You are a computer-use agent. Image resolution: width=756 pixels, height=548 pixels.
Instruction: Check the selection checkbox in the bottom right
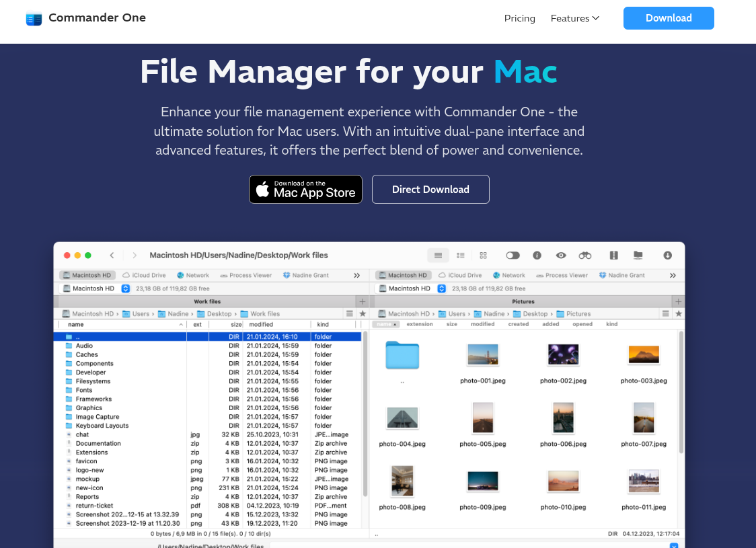coord(675,545)
